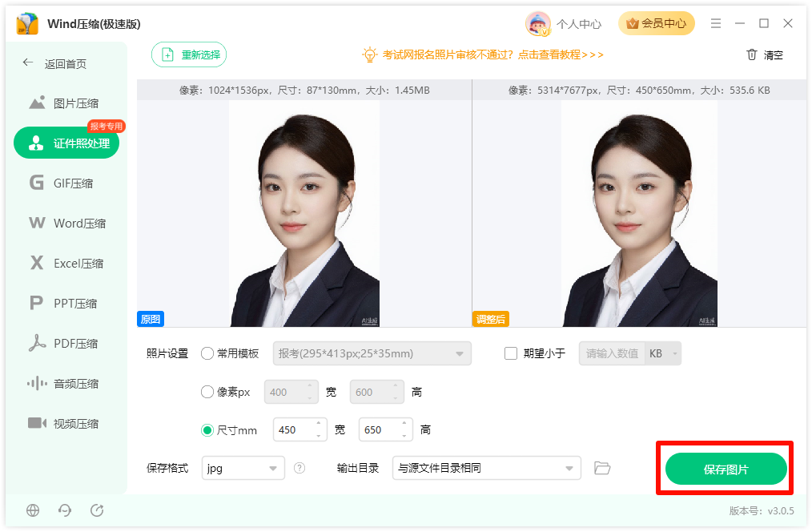Image resolution: width=812 pixels, height=532 pixels.
Task: Open Excel压缩 in the sidebar
Action: [x=66, y=263]
